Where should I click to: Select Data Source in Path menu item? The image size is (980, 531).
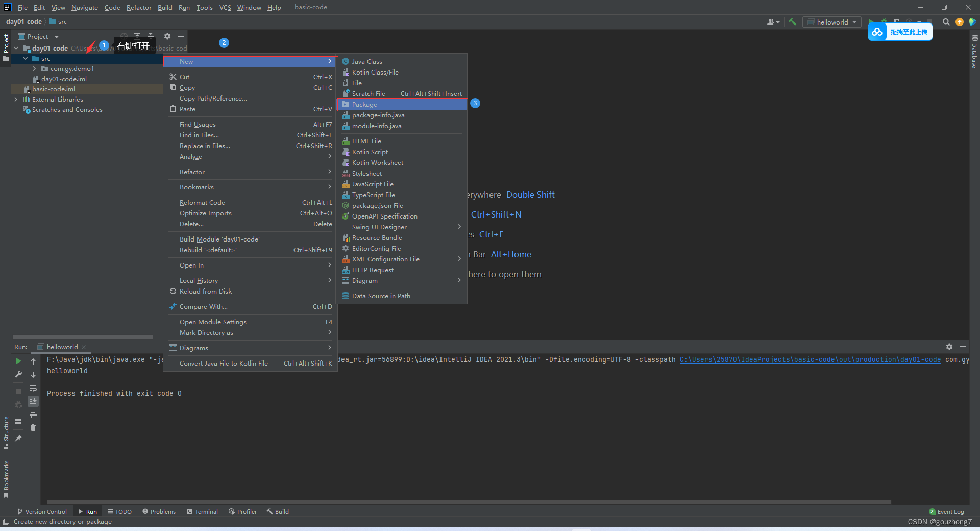point(402,296)
